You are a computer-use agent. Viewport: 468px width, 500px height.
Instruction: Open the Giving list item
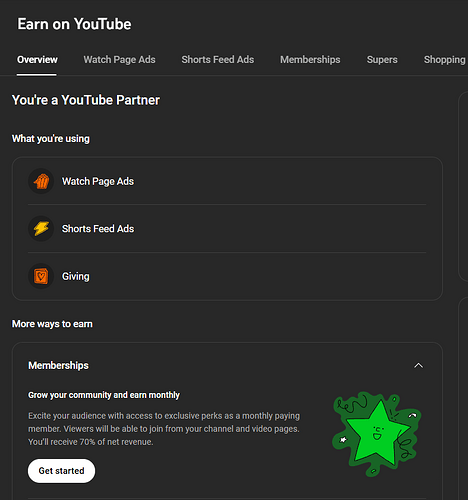point(227,276)
